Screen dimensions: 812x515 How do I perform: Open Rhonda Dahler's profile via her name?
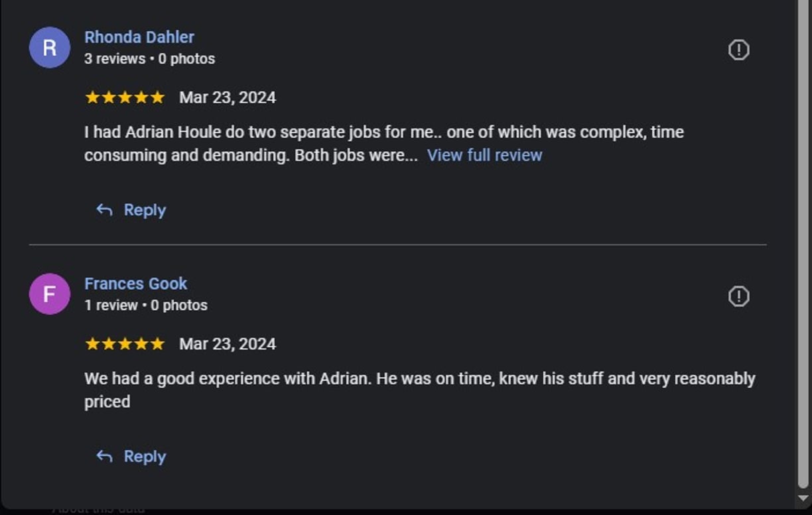coord(139,37)
